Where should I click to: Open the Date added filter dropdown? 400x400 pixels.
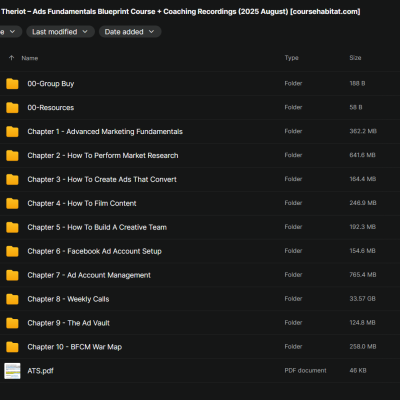pos(130,32)
